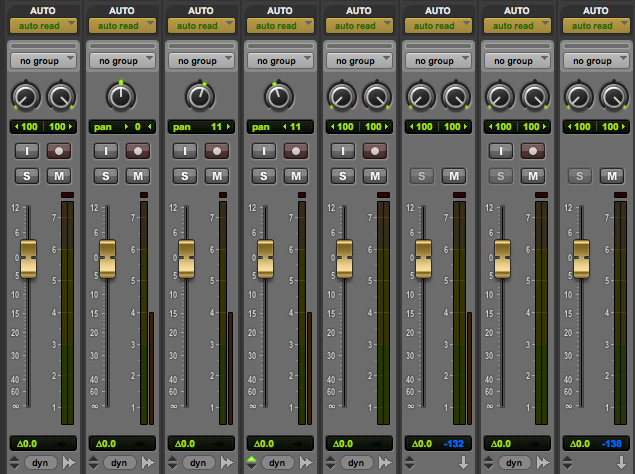Click the double-arrow icon on fourth channel bottom
The width and height of the screenshot is (635, 474).
coord(306,462)
